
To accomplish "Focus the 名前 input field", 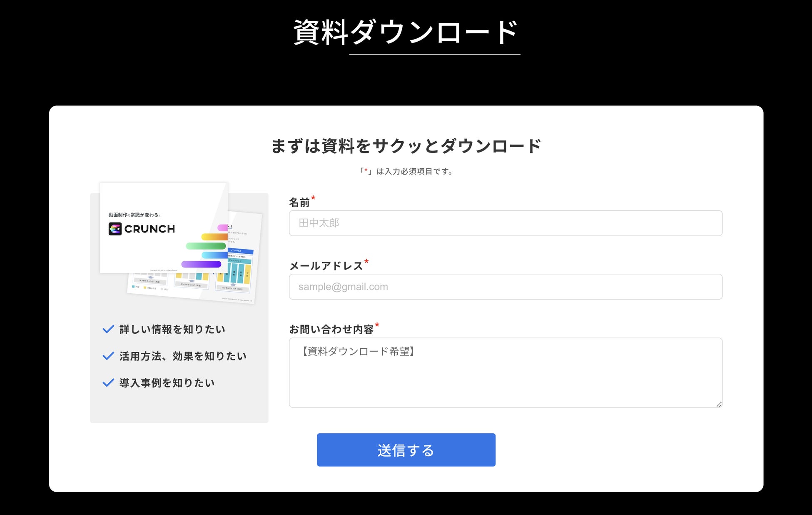I will coord(505,223).
